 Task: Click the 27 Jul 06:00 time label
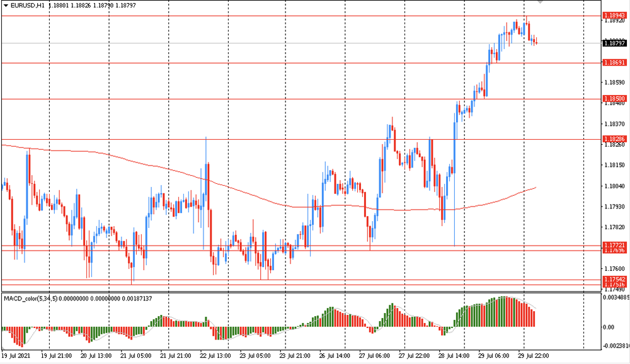coord(374,356)
